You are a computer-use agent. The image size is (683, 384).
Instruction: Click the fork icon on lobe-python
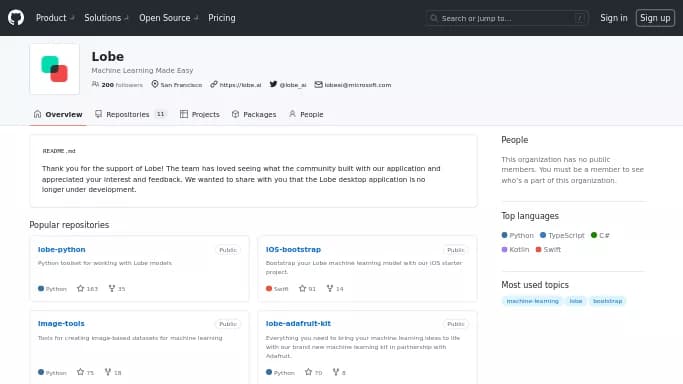[112, 288]
